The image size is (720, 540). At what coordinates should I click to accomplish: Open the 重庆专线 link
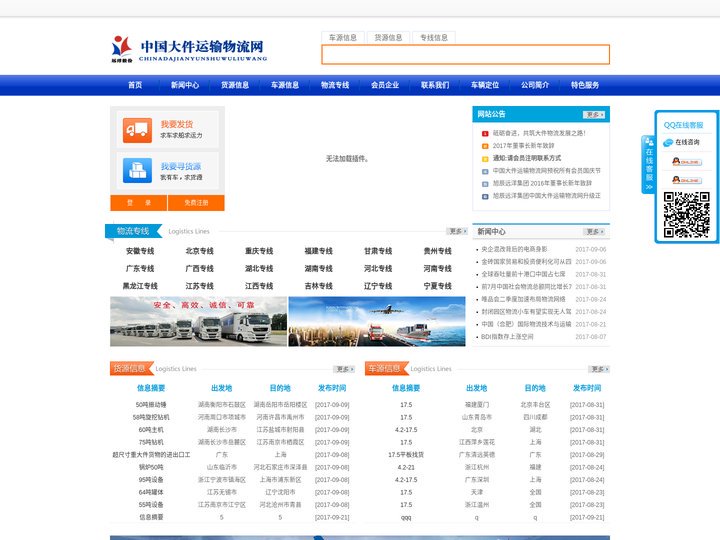(x=259, y=251)
